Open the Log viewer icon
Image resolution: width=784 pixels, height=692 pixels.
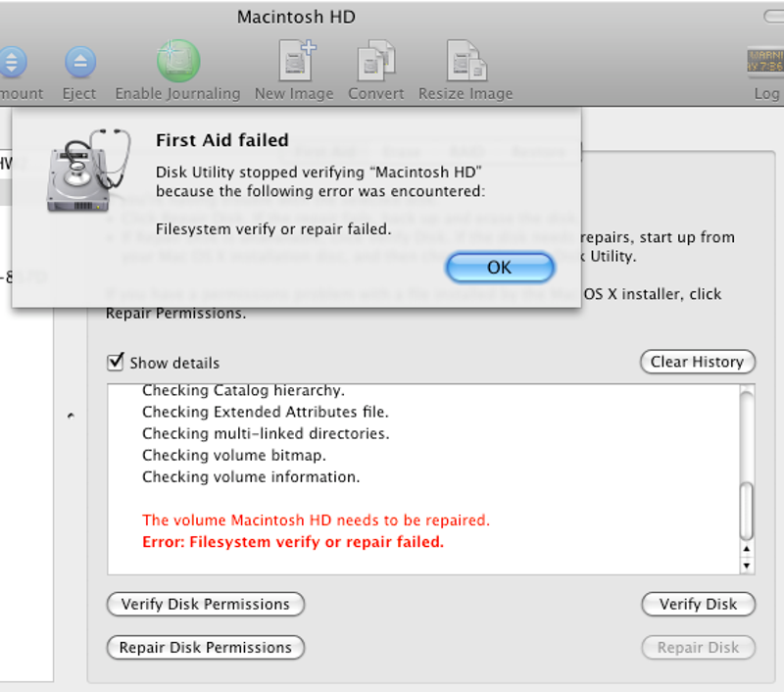click(x=765, y=61)
